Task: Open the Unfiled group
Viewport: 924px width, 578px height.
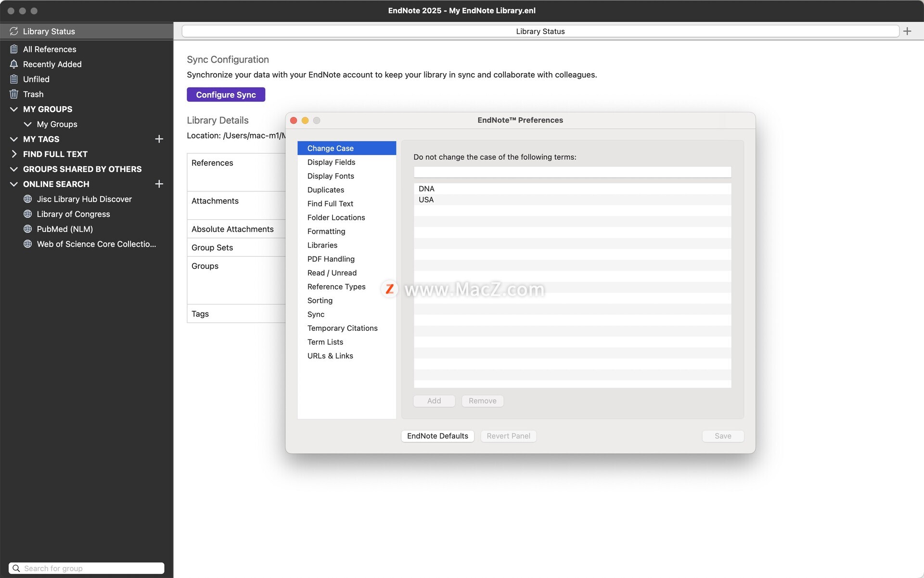Action: coord(87,79)
